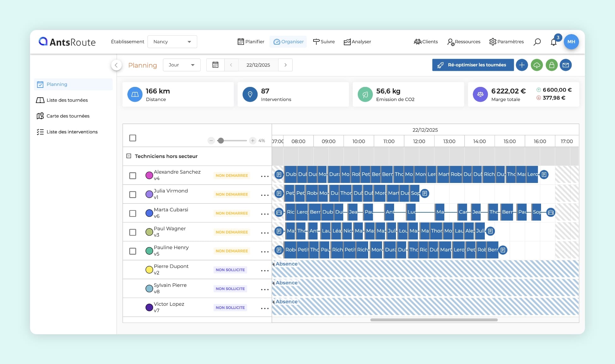Click the blue plus add button
615x364 pixels.
(522, 65)
